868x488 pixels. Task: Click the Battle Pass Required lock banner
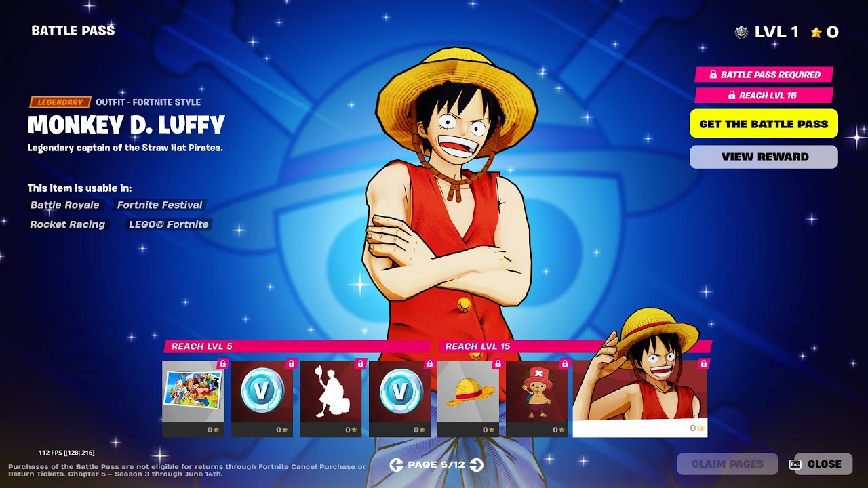coord(764,75)
